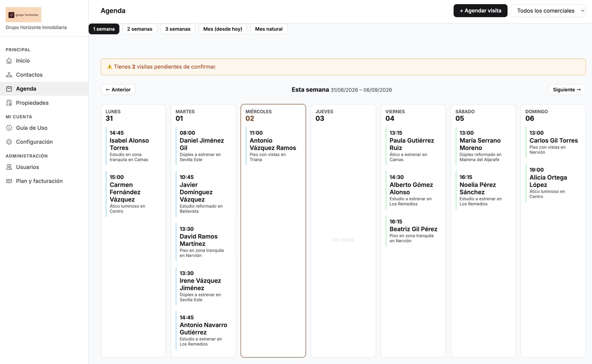Viewport: 592px width, 364px height.
Task: Click the Agendar visita button
Action: (480, 11)
